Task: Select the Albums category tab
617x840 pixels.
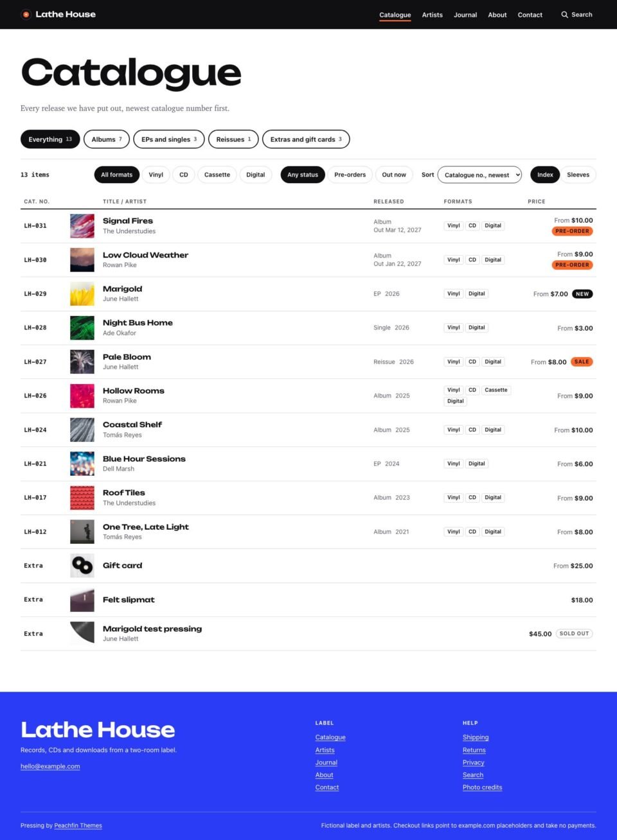Action: (x=107, y=139)
